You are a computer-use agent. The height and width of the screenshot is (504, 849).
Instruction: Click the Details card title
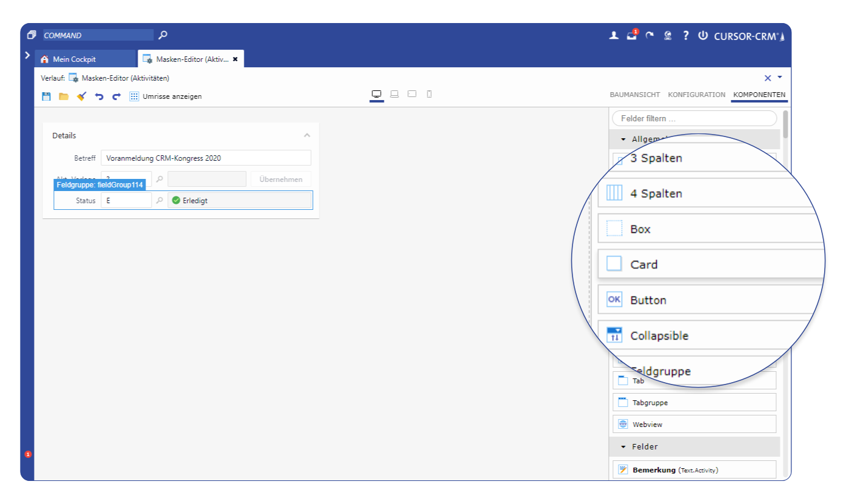[64, 135]
